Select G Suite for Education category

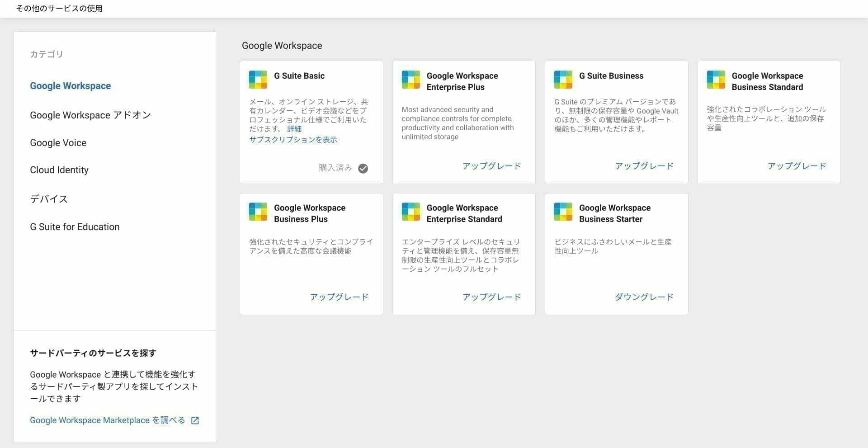[x=75, y=227]
